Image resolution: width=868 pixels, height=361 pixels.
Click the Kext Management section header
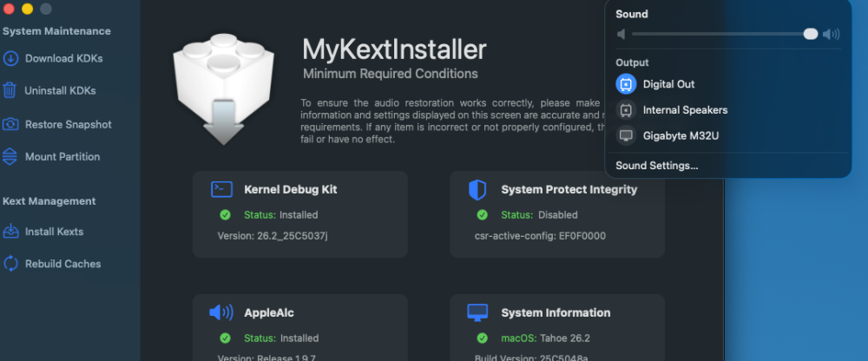point(49,201)
